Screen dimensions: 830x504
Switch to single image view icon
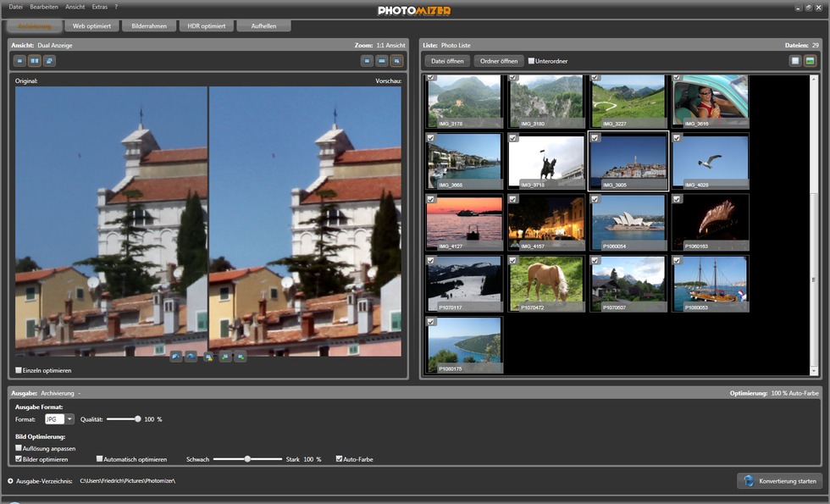(x=20, y=61)
